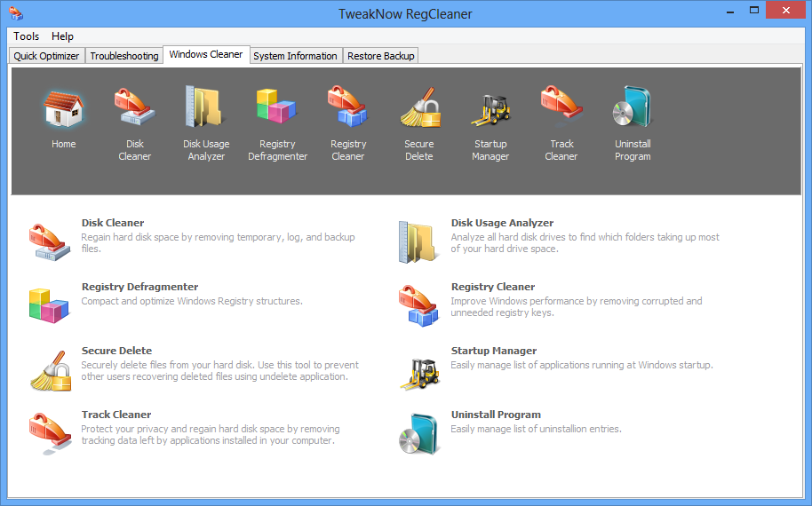Select Registry Defragmenter cubes icon in toolbar

(x=276, y=107)
